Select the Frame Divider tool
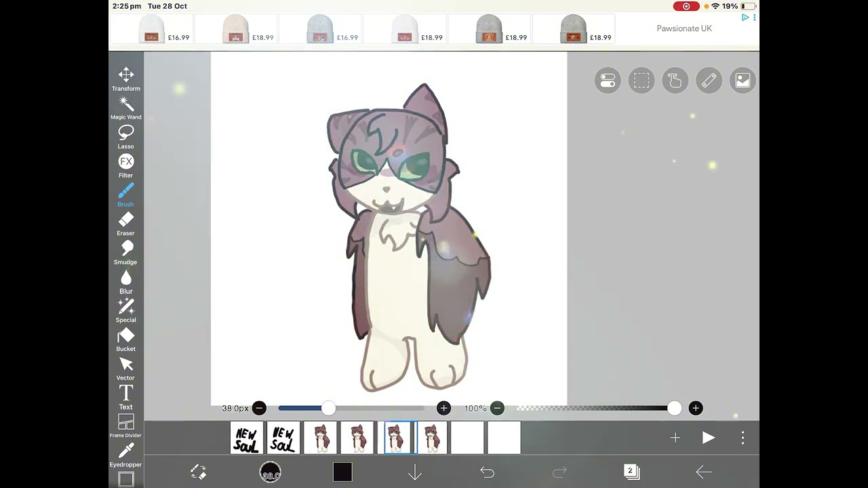The height and width of the screenshot is (488, 868). pyautogui.click(x=126, y=426)
